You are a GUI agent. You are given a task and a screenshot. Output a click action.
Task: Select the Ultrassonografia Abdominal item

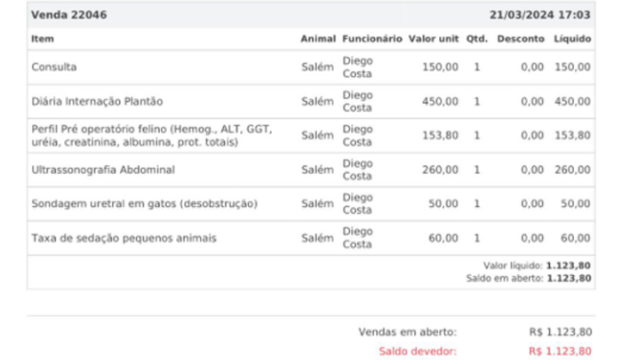103,170
